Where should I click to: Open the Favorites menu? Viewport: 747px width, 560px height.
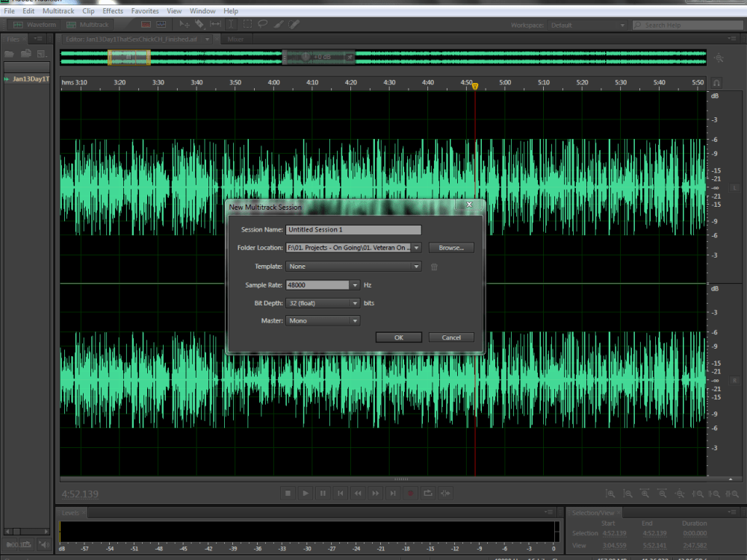pos(145,10)
